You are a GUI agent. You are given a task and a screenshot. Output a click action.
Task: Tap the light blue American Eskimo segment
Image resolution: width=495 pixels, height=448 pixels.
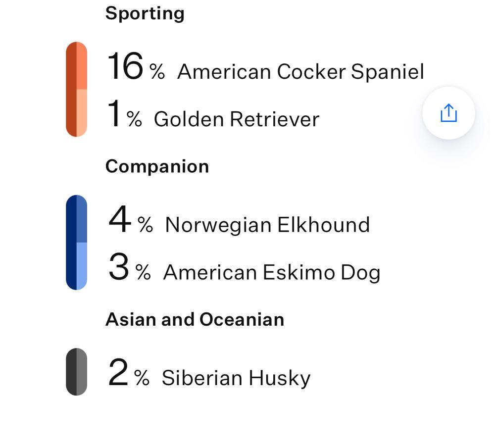point(82,265)
